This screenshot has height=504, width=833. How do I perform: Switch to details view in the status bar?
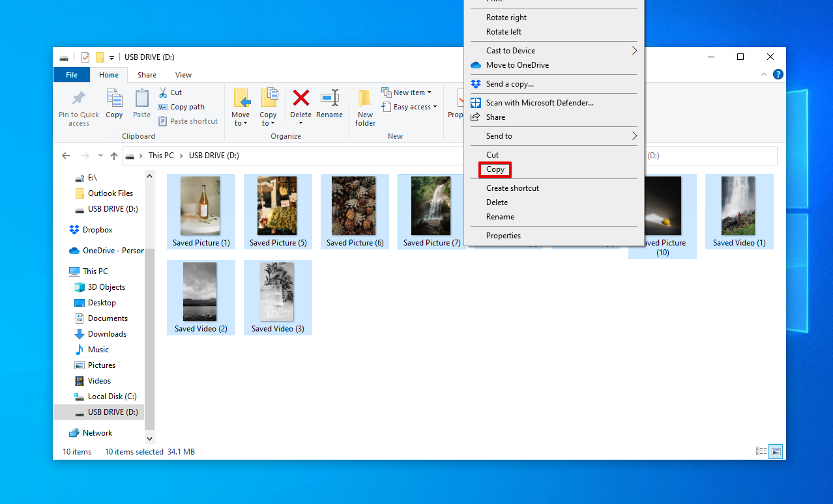(761, 451)
